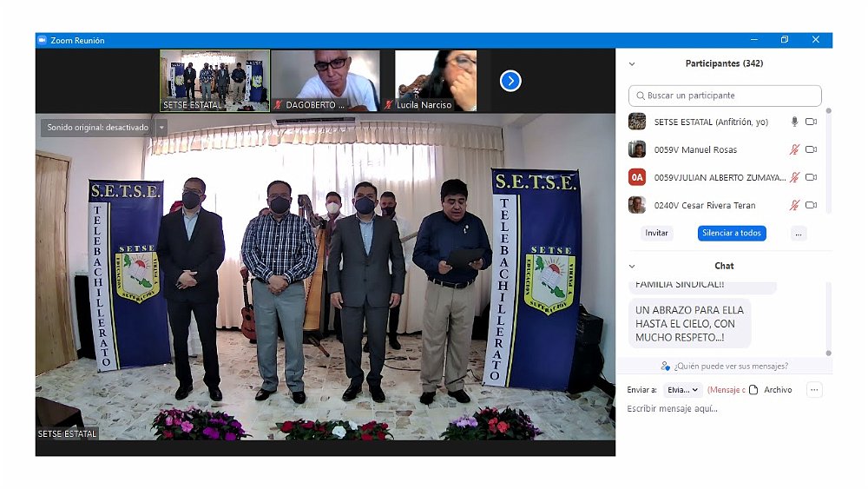Open the Enviar a recipient dropdown
This screenshot has height=489, width=868.
pos(683,390)
